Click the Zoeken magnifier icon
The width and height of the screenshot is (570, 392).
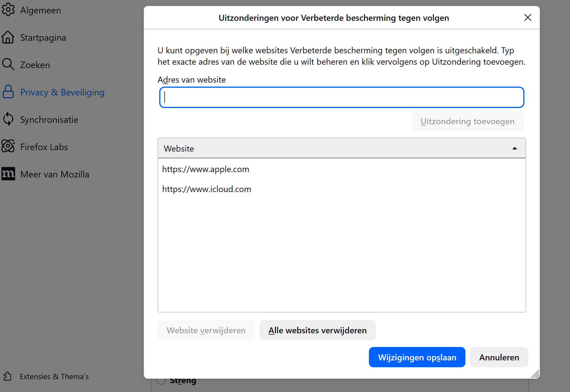[8, 65]
